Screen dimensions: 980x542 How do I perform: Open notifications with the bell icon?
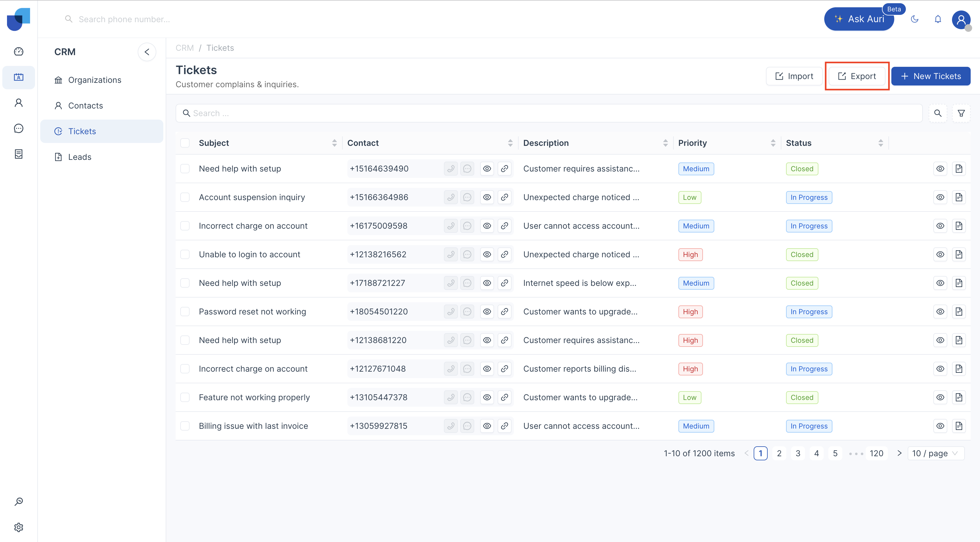coord(938,19)
